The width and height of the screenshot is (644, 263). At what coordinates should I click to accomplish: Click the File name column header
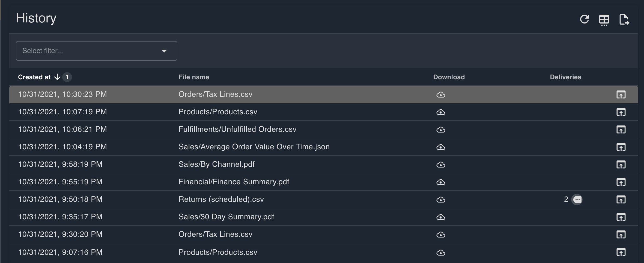(194, 77)
